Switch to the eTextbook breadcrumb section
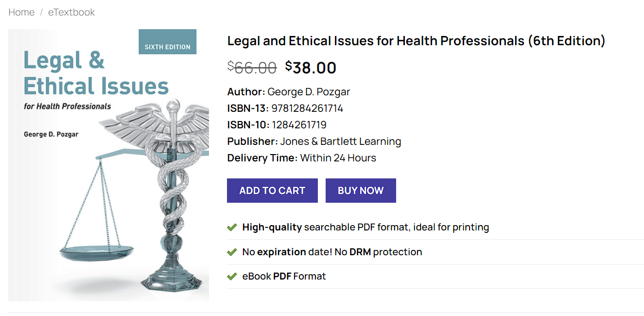Image resolution: width=644 pixels, height=316 pixels. pos(70,12)
